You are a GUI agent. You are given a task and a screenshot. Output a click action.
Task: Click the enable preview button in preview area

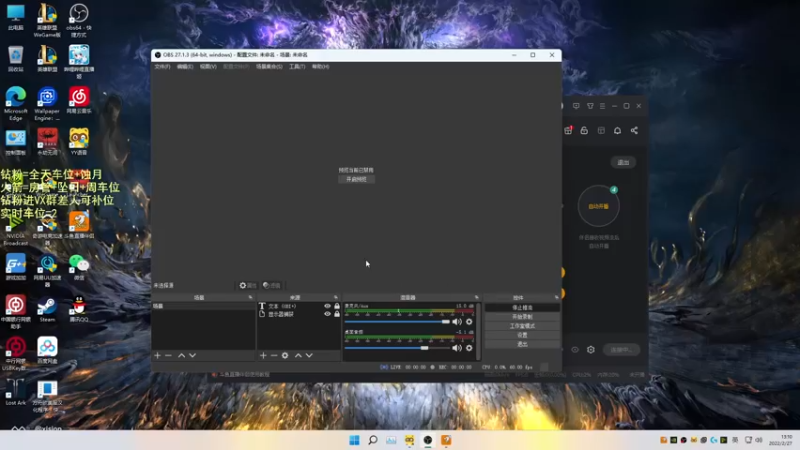[356, 179]
